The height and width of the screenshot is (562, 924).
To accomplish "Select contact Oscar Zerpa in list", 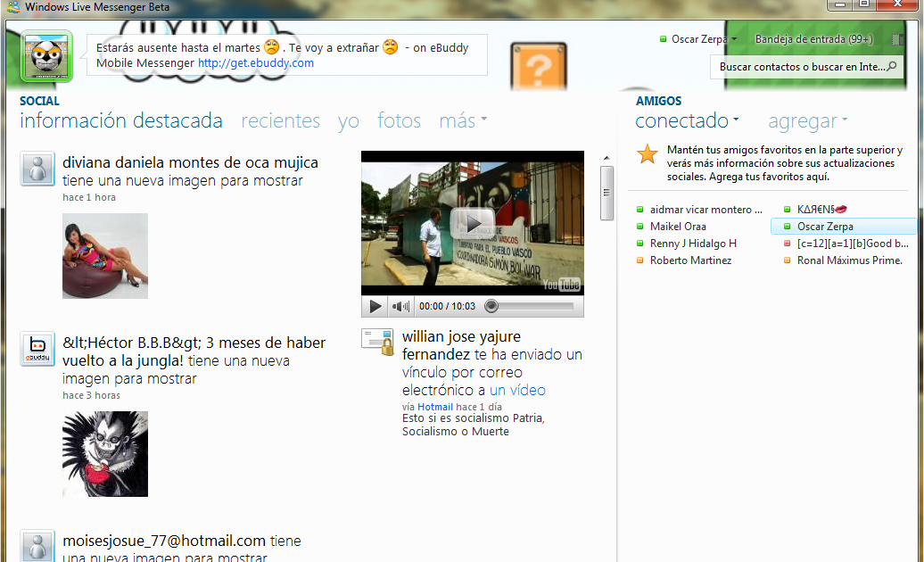I will click(844, 227).
